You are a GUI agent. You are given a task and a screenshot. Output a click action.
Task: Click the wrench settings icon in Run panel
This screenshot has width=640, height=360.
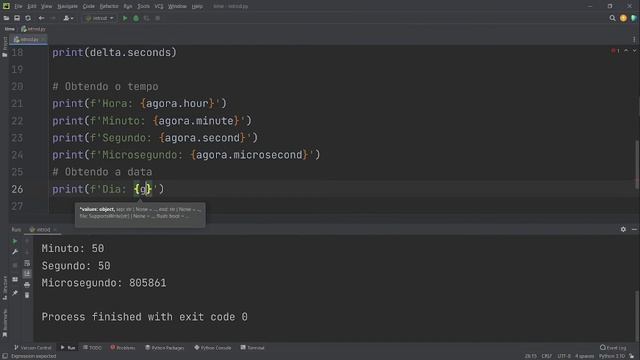coord(15,252)
